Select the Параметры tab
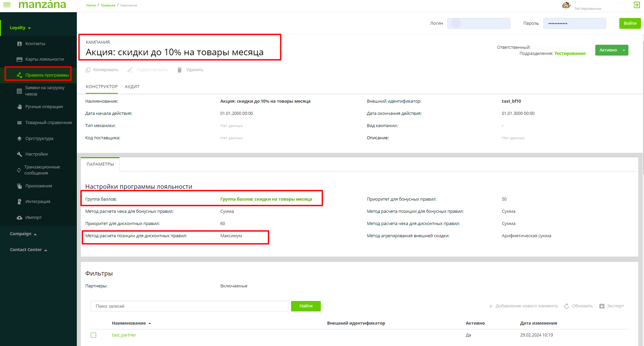Viewport: 644px width, 346px height. pos(100,164)
